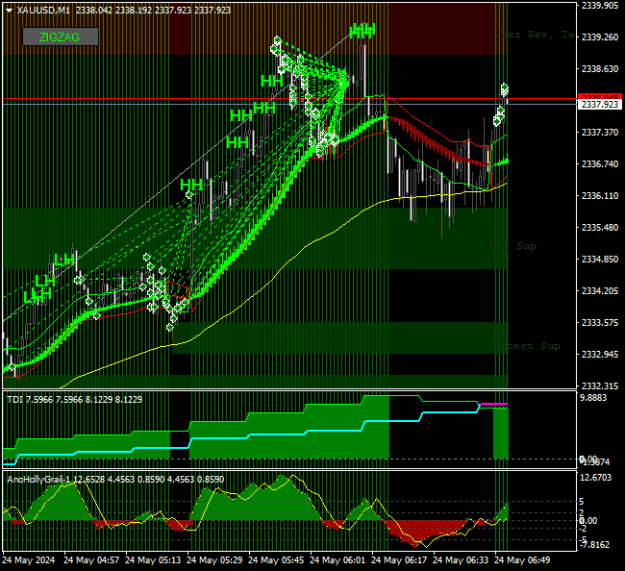Click the time label 24 May 04:57

[91, 560]
